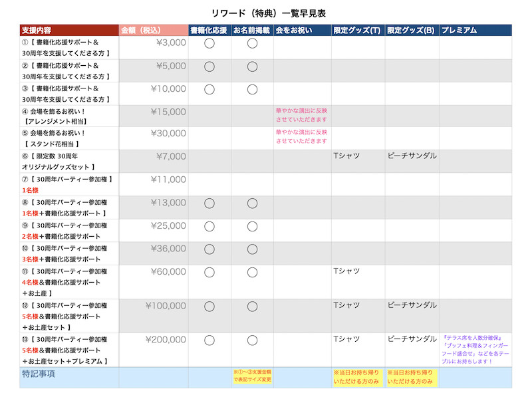Select Tシャツ in the ¥100,000 row
The height and width of the screenshot is (397, 532).
click(346, 305)
